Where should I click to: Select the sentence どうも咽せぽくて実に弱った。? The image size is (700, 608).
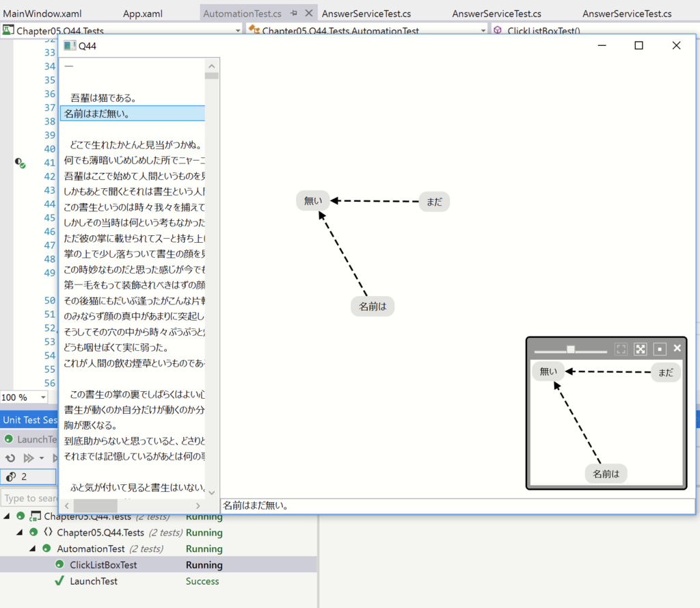click(x=133, y=347)
